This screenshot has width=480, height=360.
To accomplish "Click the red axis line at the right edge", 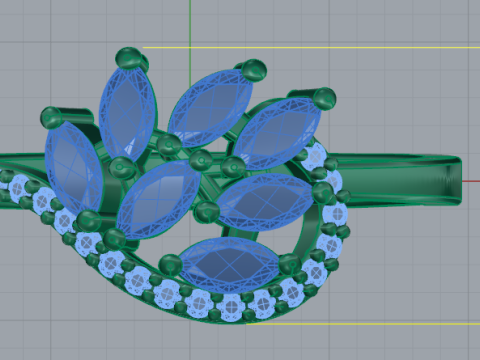I will (x=471, y=182).
